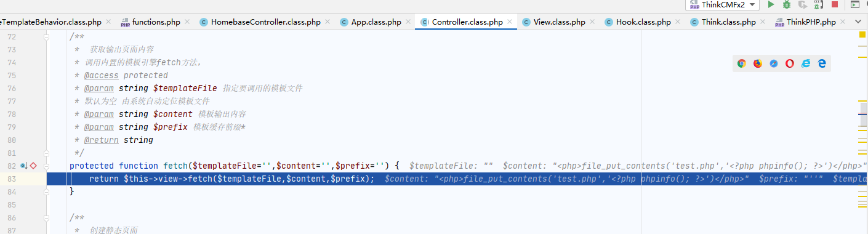This screenshot has height=234, width=868.
Task: Stop the running debug session
Action: point(835,4)
